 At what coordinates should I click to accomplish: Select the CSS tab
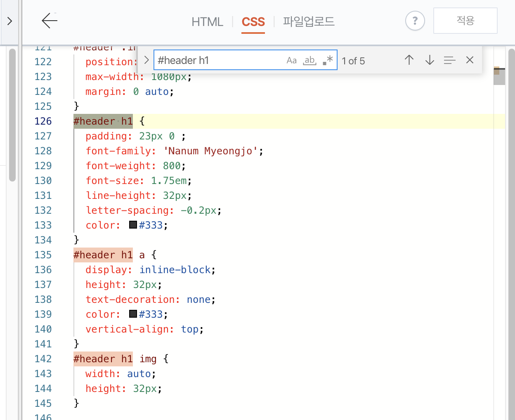(253, 22)
